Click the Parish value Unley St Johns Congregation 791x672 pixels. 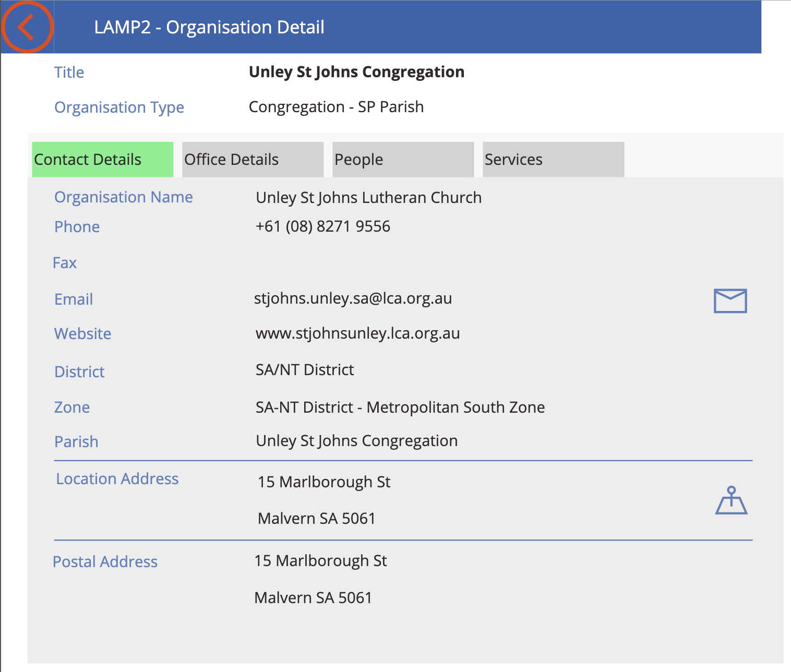pos(356,441)
